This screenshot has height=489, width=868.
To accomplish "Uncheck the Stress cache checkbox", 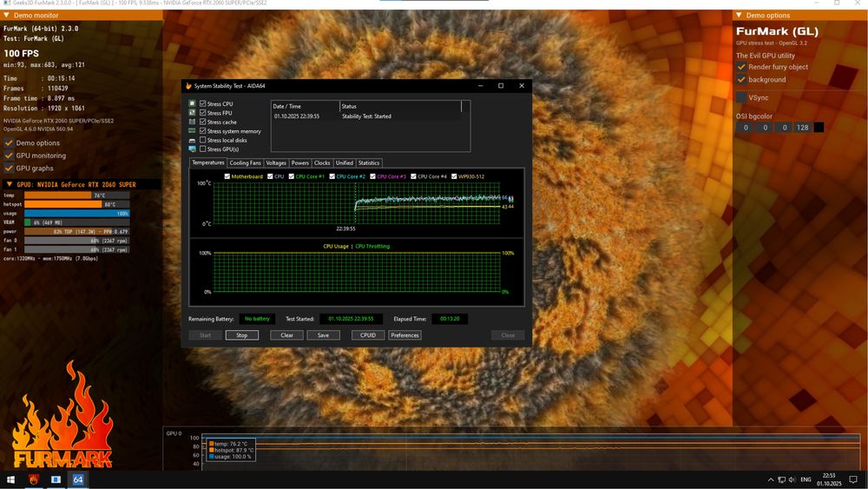I will point(203,122).
